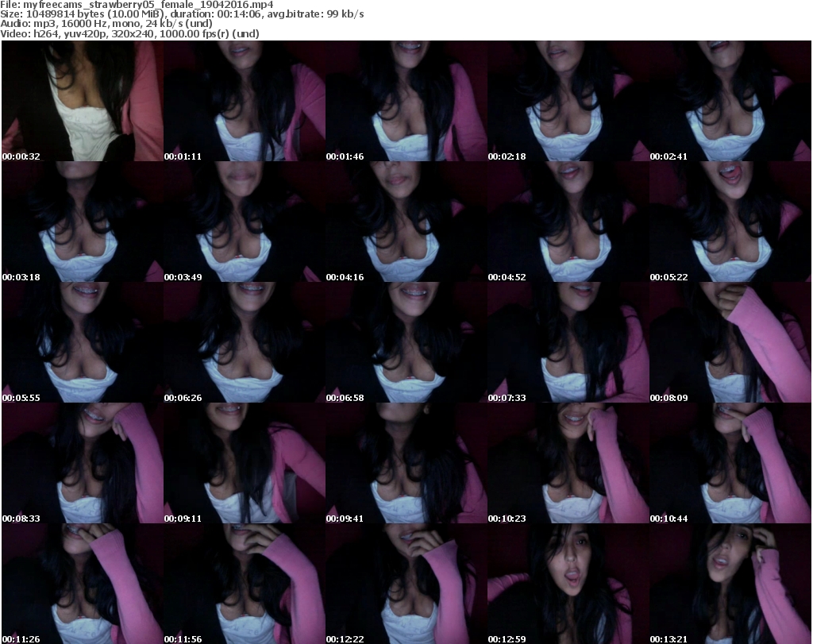Select the thumbnail stamped 00:00:32
813x644 pixels.
(x=83, y=101)
